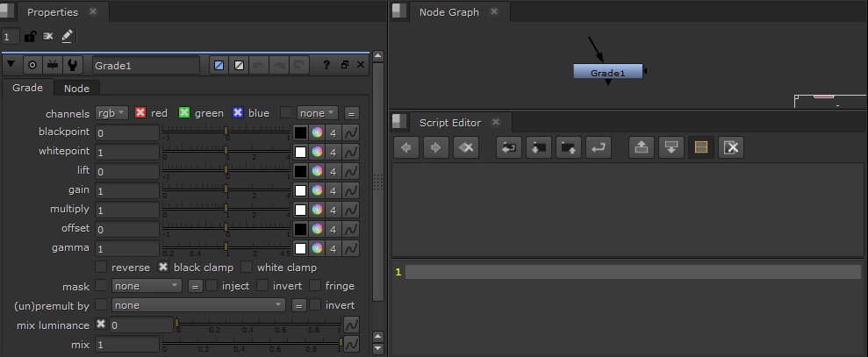Viewport: 868px width, 357px height.
Task: Select the Grade1 node in Node Graph
Action: click(x=607, y=72)
